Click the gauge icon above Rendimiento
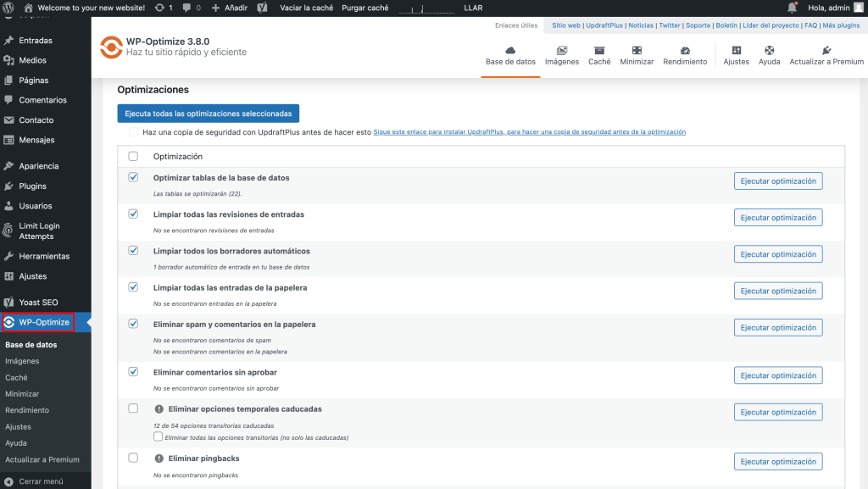 pyautogui.click(x=685, y=50)
